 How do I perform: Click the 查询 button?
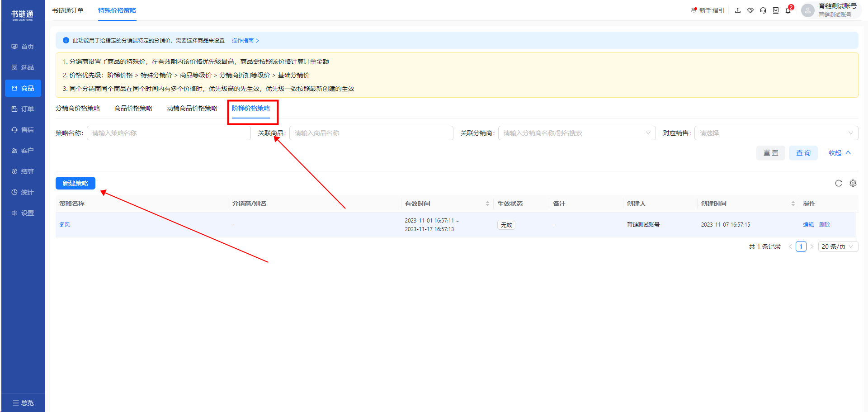click(x=803, y=153)
